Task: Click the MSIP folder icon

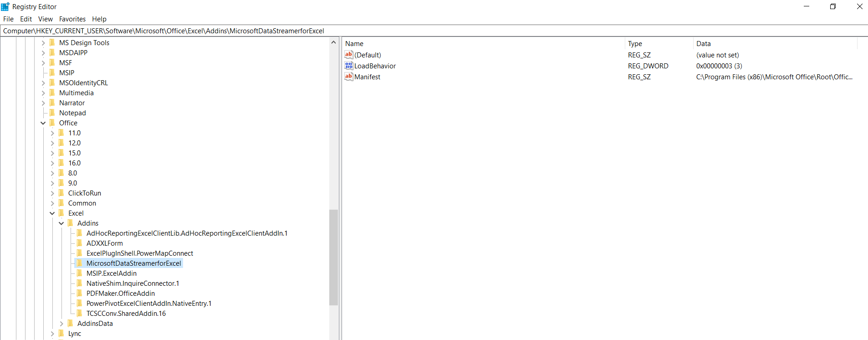Action: pos(52,72)
